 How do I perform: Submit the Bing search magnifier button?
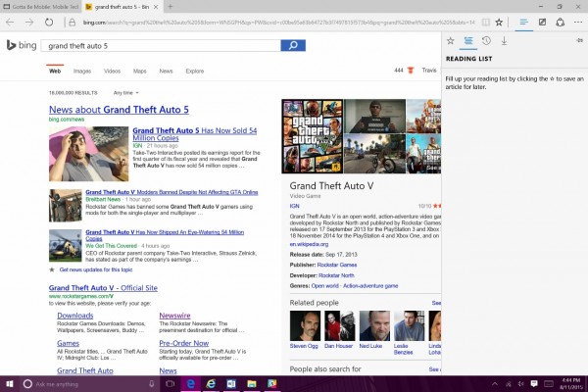click(x=293, y=45)
